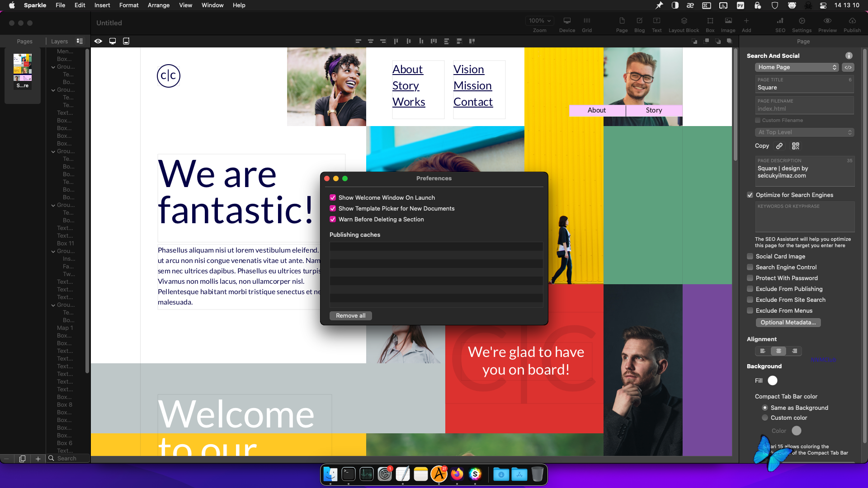Viewport: 868px width, 488px height.
Task: Insert a Text element from toolbar
Action: 657,24
